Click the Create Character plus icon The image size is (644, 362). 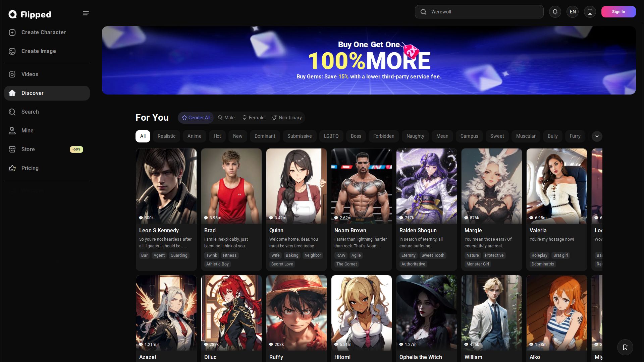pyautogui.click(x=12, y=33)
